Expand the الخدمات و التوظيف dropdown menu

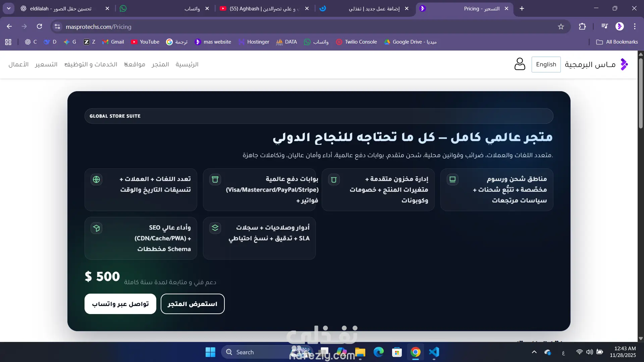91,64
